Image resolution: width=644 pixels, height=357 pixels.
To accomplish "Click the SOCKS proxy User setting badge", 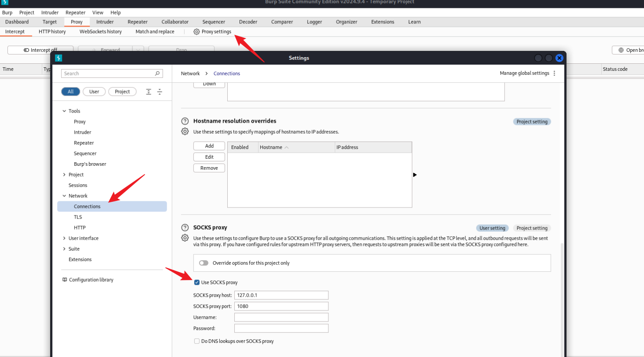I will point(492,228).
